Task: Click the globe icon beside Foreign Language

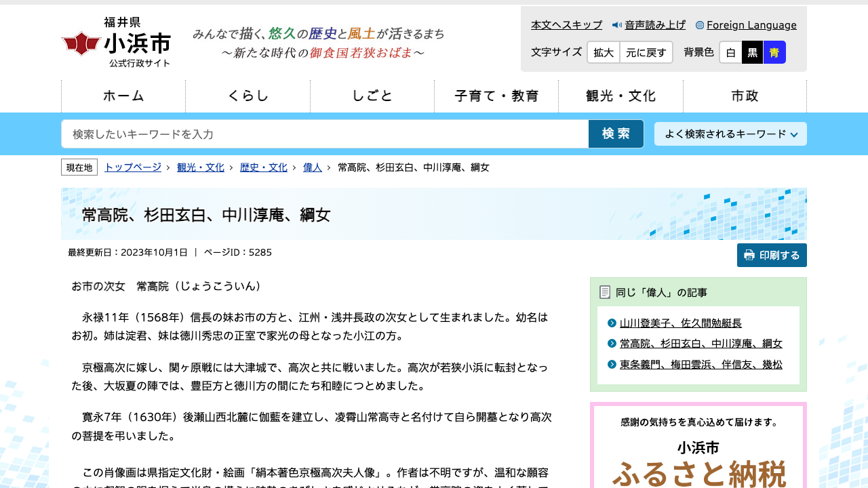Action: click(700, 25)
